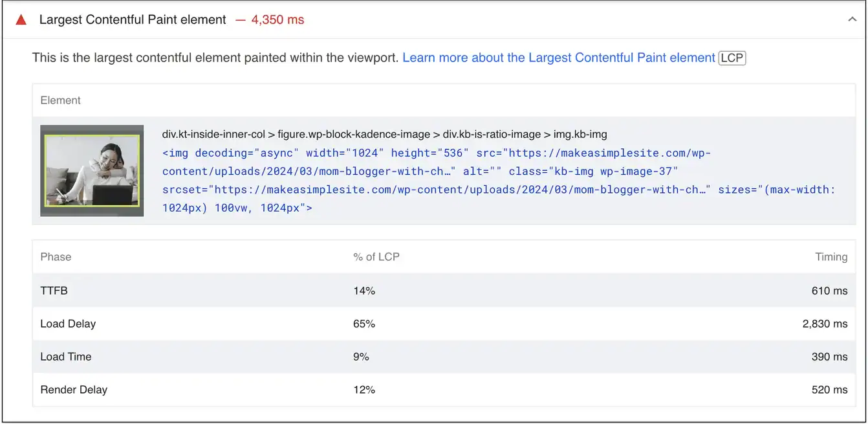Screen dimensions: 868x424
Task: Click the mom blogger image thumbnail
Action: 92,171
